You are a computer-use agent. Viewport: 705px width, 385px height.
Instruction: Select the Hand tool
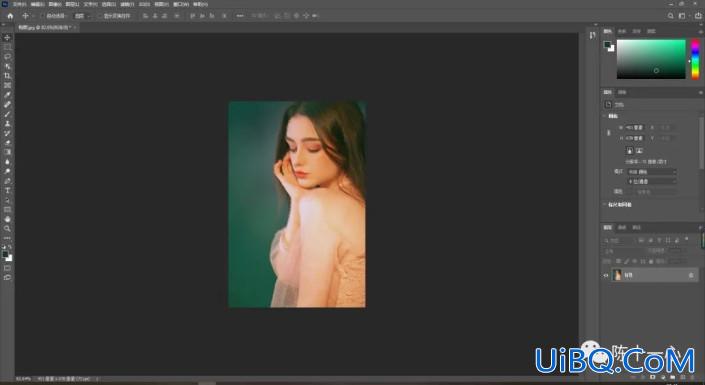tap(7, 219)
